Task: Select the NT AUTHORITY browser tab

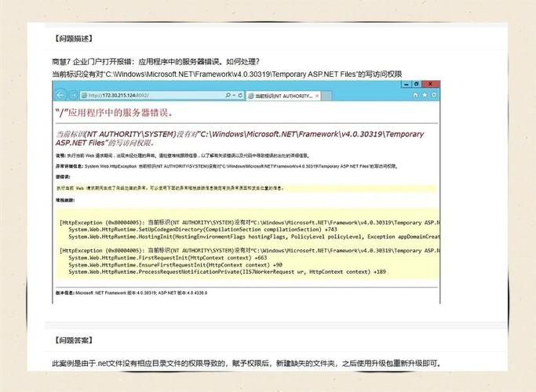Action: (x=283, y=96)
